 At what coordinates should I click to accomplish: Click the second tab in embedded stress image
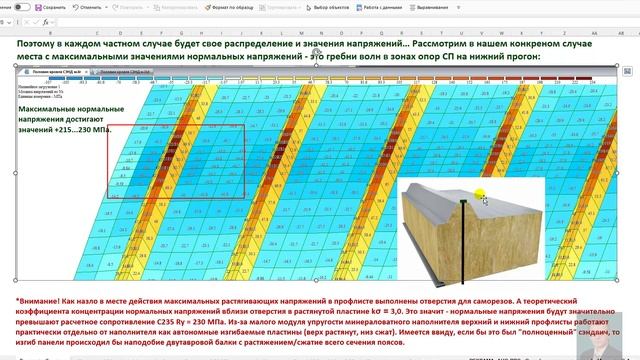[x=121, y=72]
